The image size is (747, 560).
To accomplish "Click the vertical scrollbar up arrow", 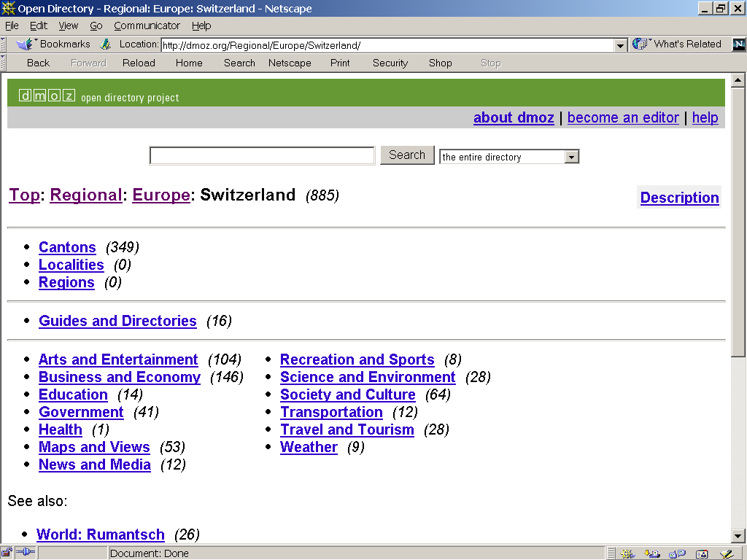I will 738,80.
